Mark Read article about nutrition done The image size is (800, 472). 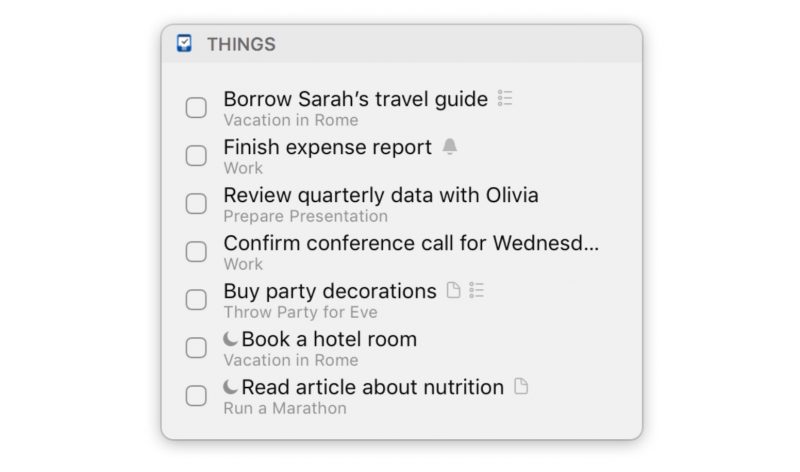click(x=196, y=395)
